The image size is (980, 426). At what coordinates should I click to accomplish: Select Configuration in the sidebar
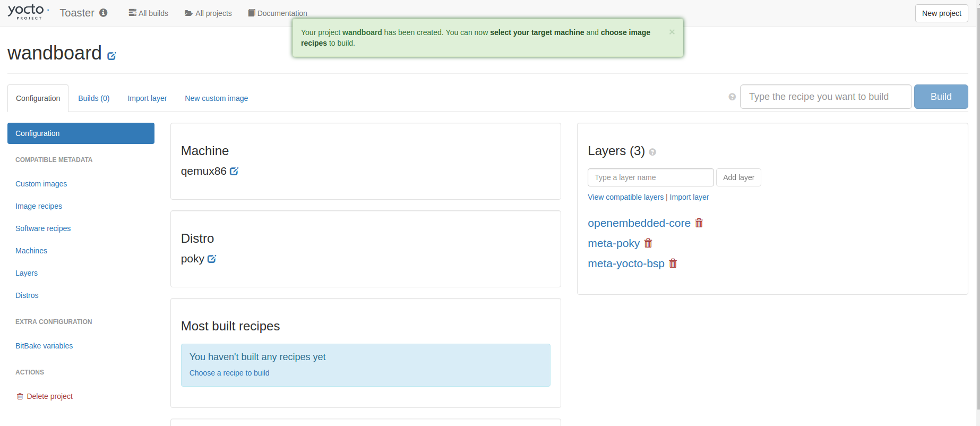(x=81, y=133)
